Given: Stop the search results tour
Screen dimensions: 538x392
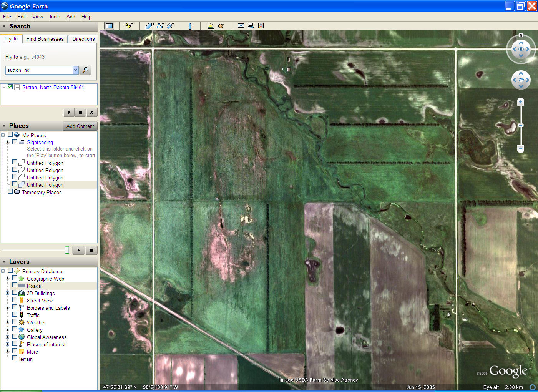Looking at the screenshot, I should point(80,112).
